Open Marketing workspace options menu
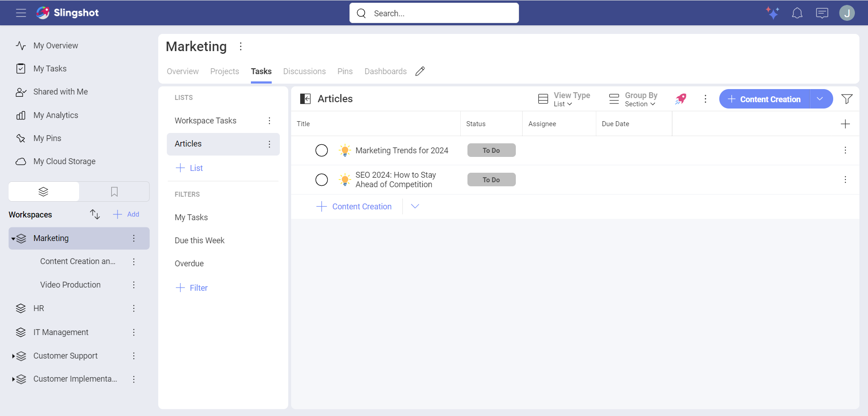This screenshot has height=416, width=868. (134, 238)
